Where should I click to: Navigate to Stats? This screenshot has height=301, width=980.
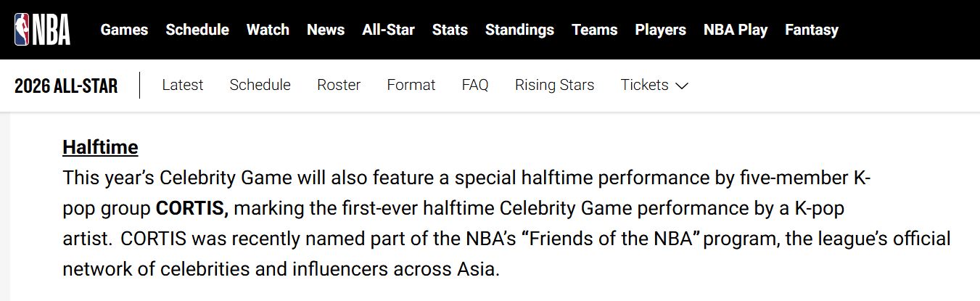450,30
